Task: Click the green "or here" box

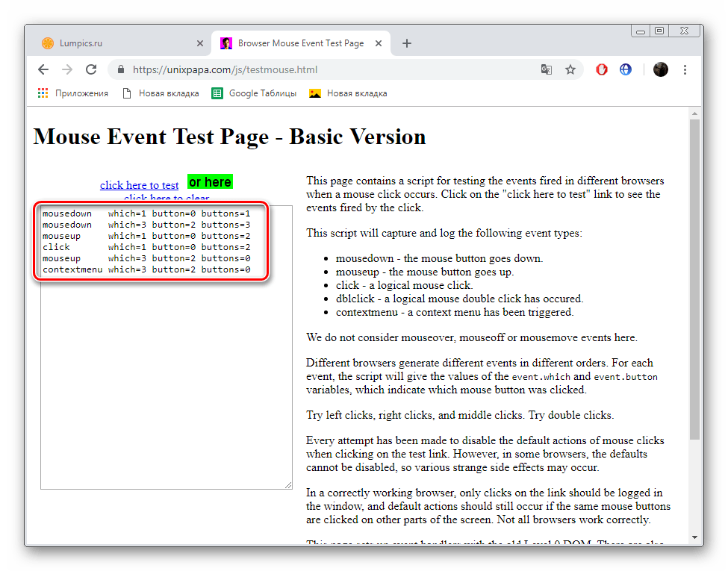Action: pos(210,182)
